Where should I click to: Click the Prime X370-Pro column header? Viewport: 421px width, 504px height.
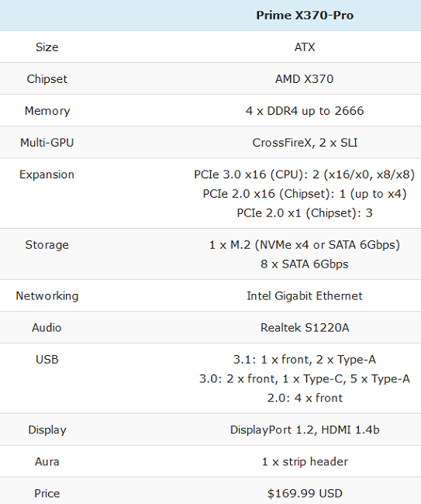[x=305, y=15]
